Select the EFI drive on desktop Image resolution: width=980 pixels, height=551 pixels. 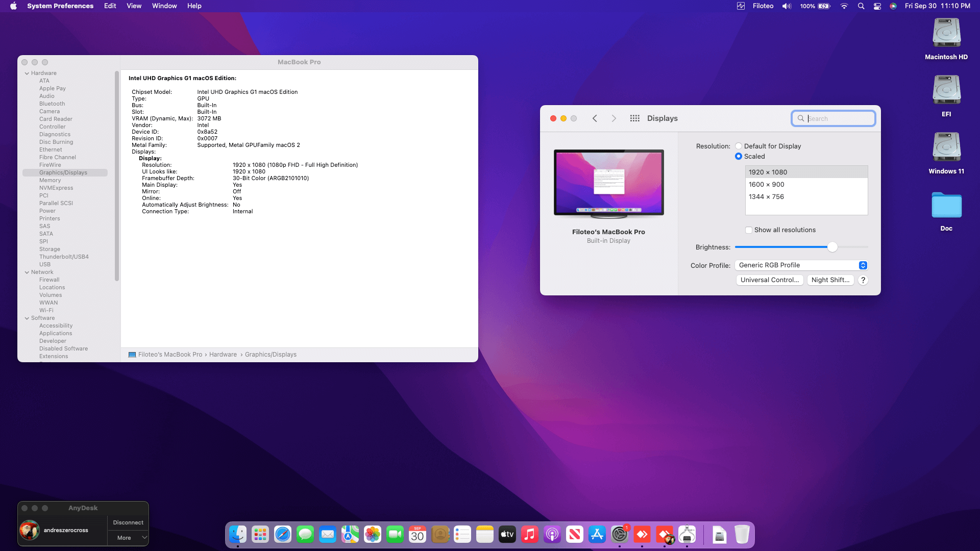pyautogui.click(x=946, y=96)
